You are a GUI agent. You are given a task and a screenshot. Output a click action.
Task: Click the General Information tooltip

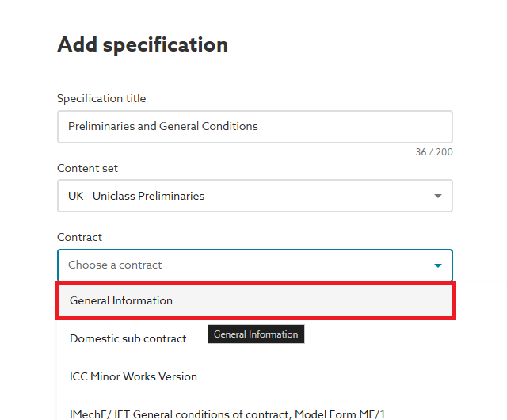tap(256, 334)
